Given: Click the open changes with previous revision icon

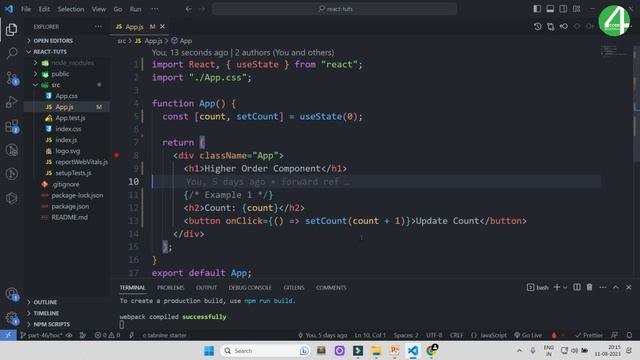Looking at the screenshot, I should tap(564, 27).
